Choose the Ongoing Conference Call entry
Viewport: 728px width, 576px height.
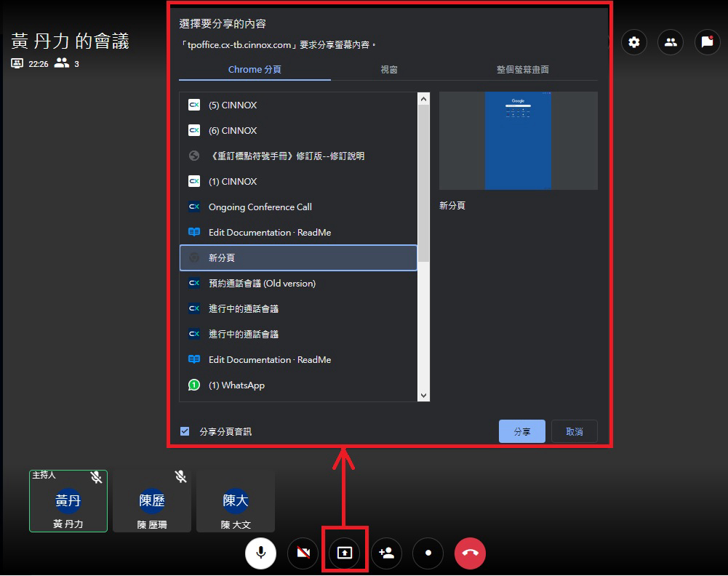coord(298,207)
